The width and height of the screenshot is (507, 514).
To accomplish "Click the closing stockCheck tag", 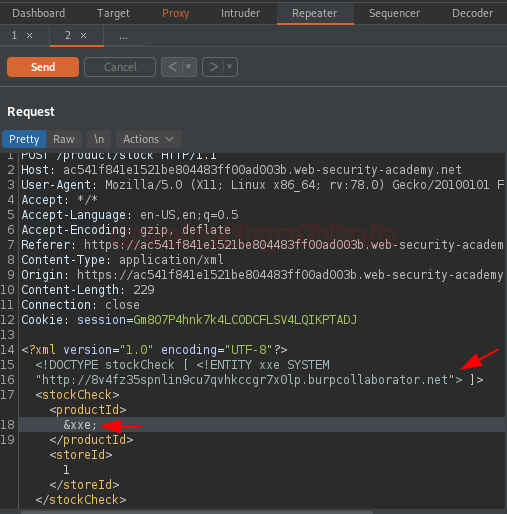I will 81,500.
